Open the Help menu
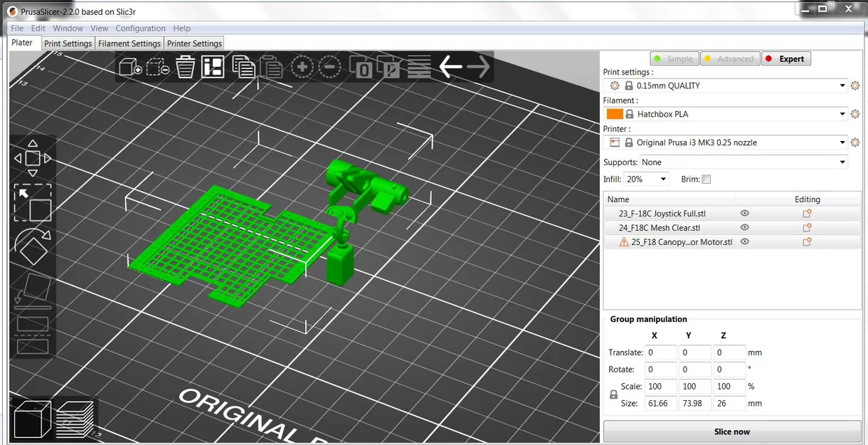 pos(182,28)
